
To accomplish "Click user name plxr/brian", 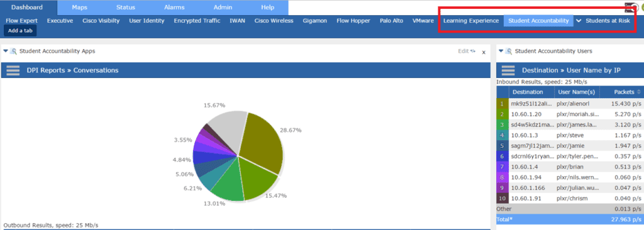I will coord(570,167).
